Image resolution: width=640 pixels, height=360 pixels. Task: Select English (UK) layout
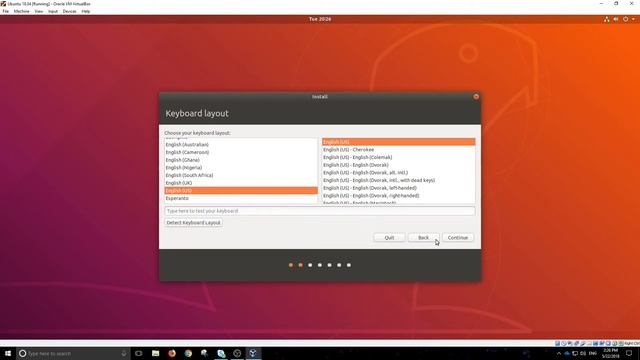click(x=241, y=183)
